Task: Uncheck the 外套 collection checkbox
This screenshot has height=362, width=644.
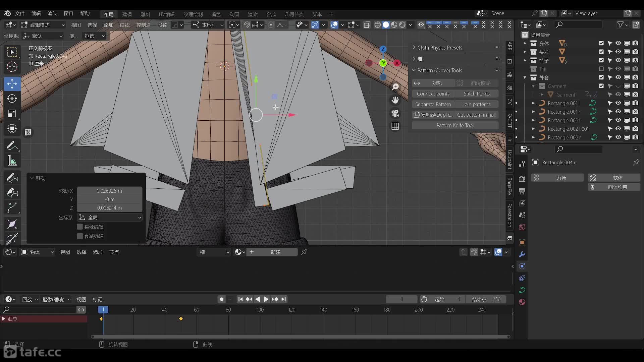Action: tap(601, 78)
